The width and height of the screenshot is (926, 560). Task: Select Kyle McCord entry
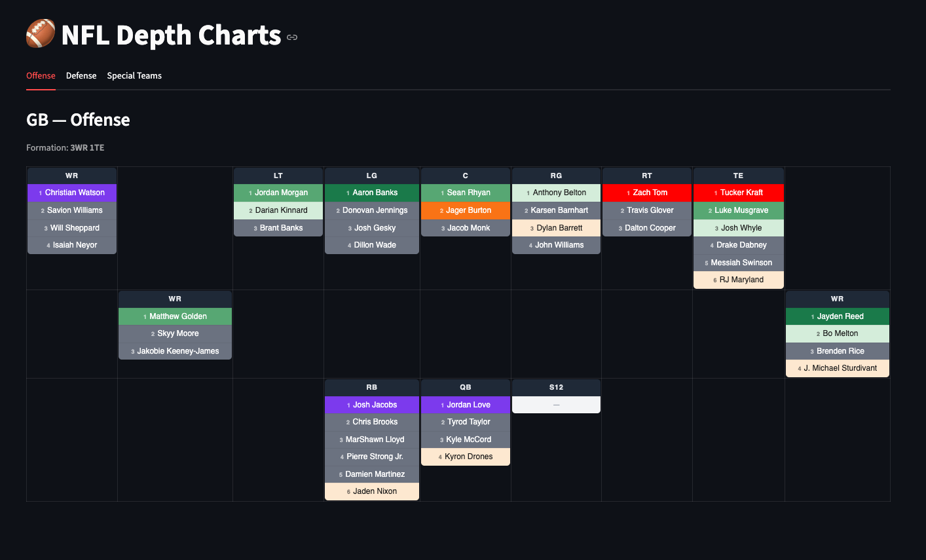click(466, 439)
